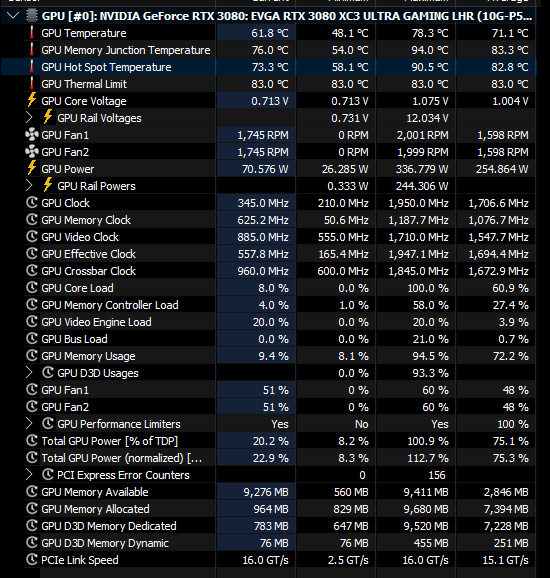This screenshot has width=550, height=578.
Task: Click the current GPU Core Load value
Action: [x=274, y=288]
